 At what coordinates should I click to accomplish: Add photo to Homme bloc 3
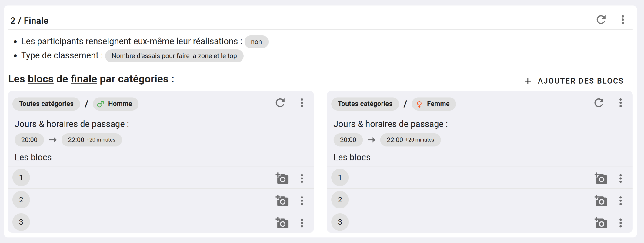(282, 223)
